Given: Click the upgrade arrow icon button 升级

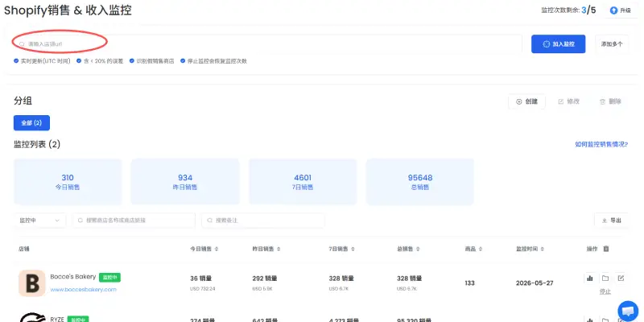Looking at the screenshot, I should tap(620, 10).
